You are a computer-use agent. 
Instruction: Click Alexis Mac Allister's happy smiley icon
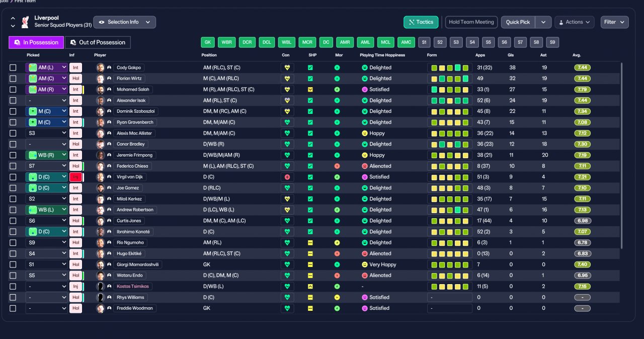(x=365, y=133)
